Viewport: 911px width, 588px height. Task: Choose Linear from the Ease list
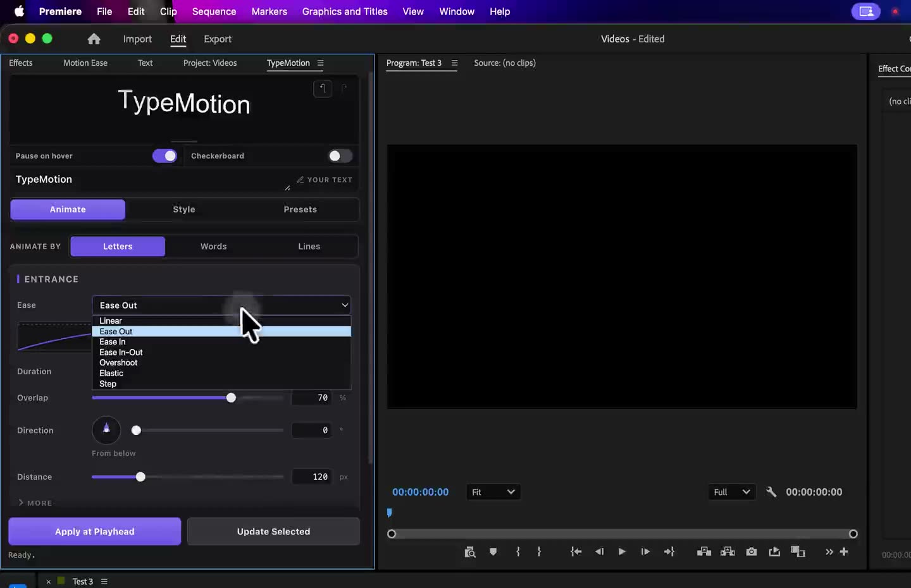pos(221,321)
